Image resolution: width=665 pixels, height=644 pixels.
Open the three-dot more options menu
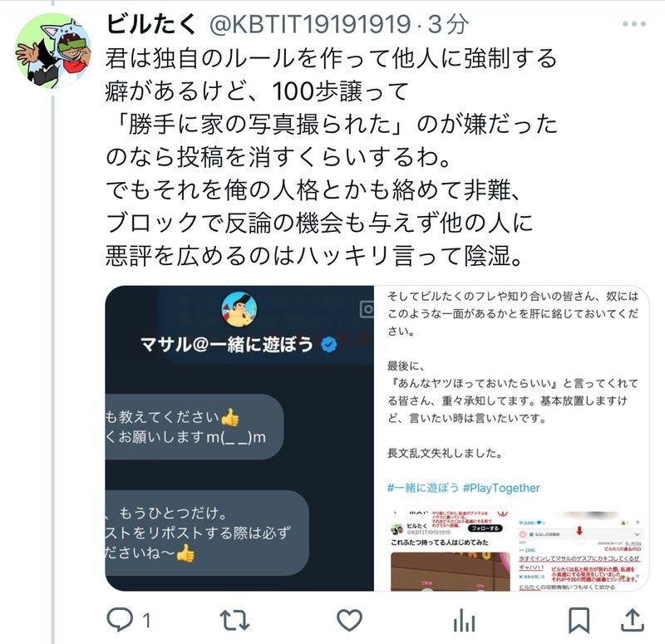coord(634,24)
